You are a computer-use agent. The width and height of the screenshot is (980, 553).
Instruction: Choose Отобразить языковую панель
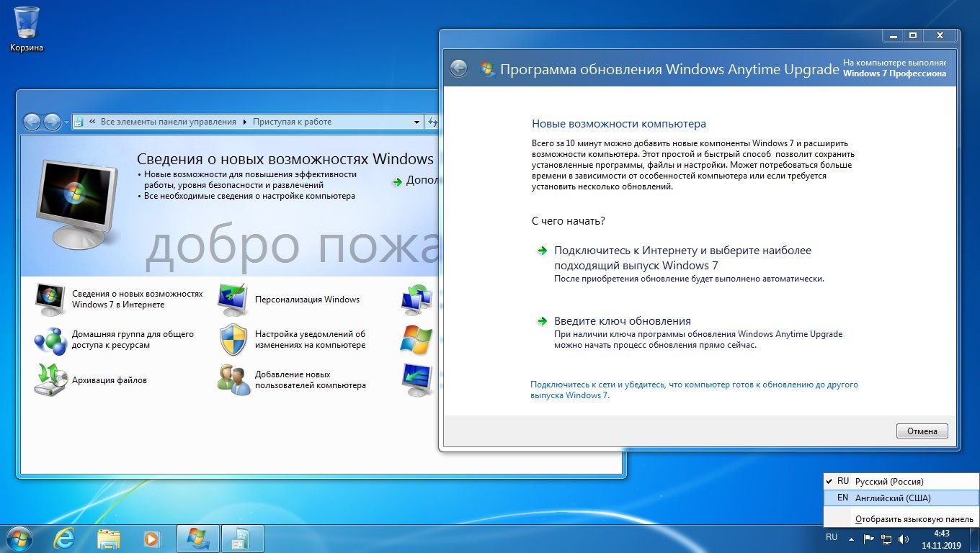click(901, 518)
